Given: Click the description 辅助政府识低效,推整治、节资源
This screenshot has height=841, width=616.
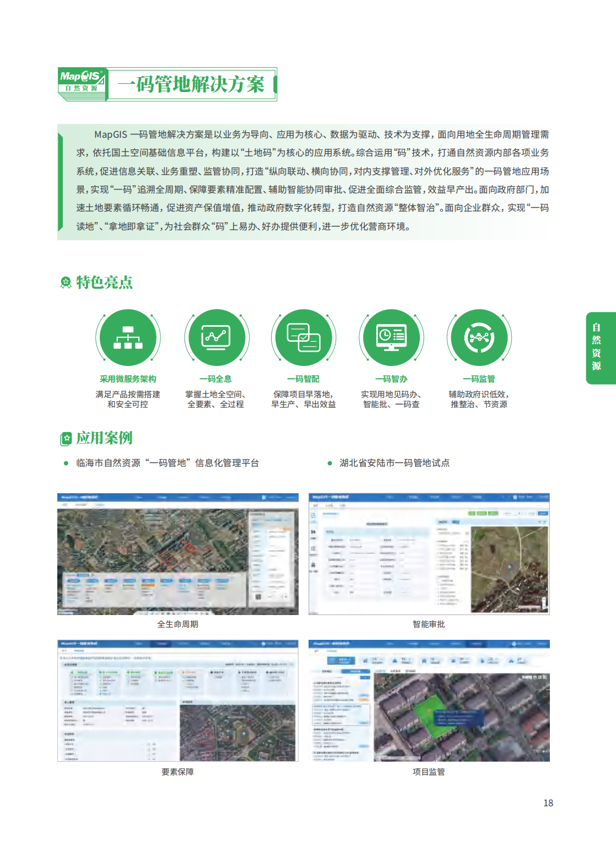Looking at the screenshot, I should tap(479, 400).
